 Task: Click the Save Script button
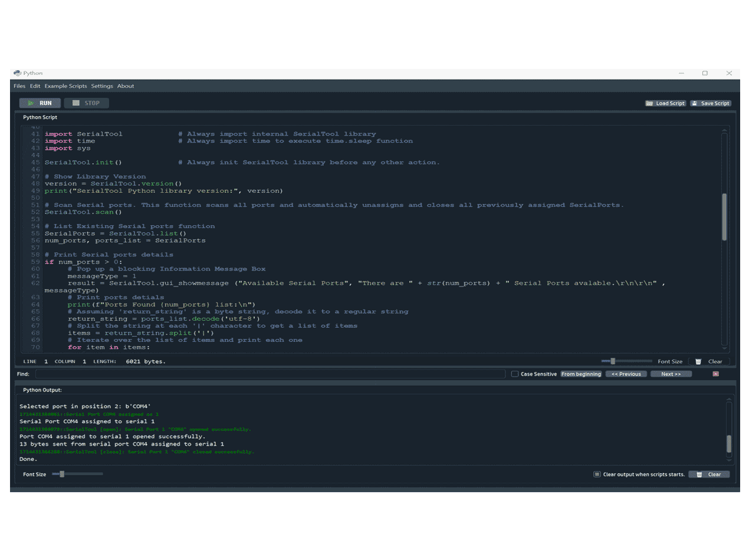711,103
